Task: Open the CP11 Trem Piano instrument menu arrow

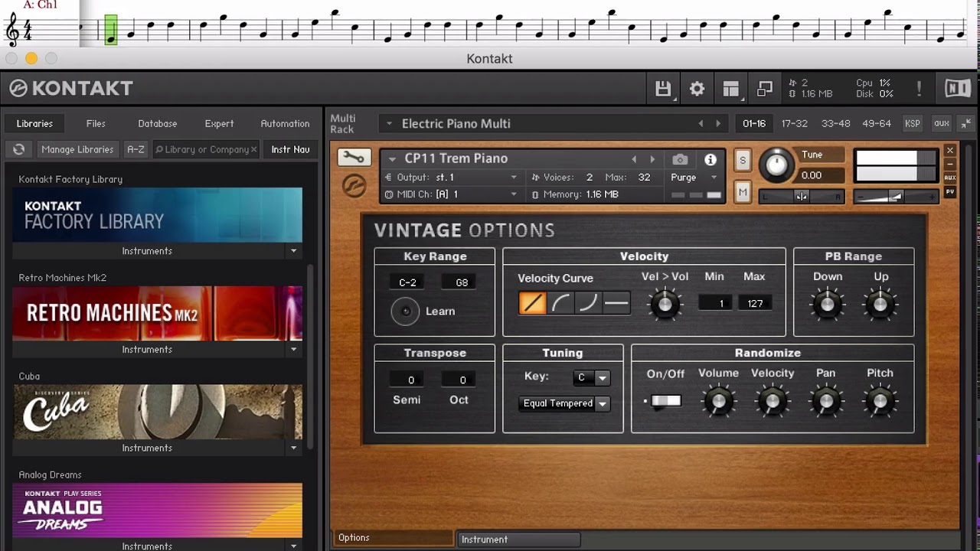Action: 392,159
